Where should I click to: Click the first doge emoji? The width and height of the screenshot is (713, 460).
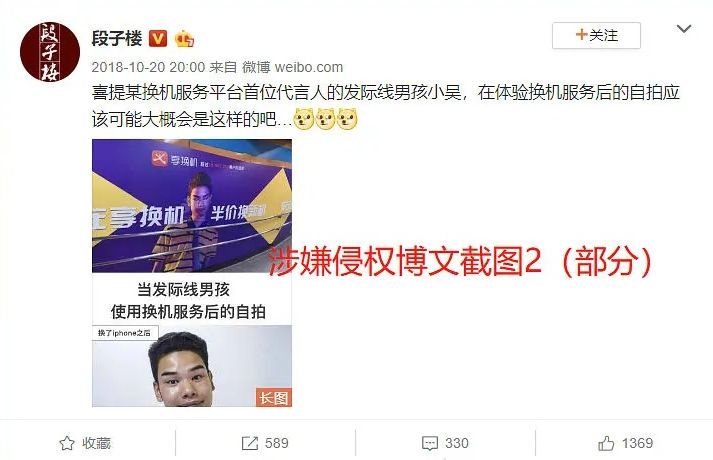click(304, 119)
